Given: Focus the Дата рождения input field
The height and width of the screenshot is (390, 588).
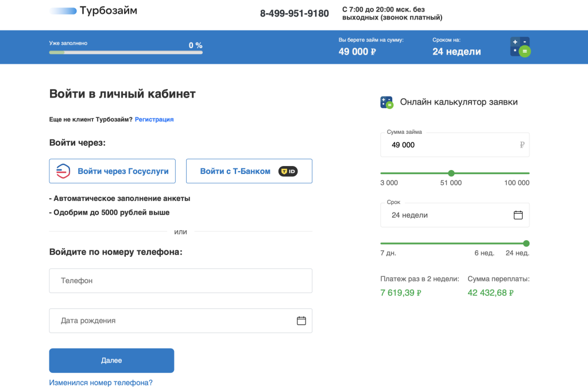Looking at the screenshot, I should click(172, 321).
